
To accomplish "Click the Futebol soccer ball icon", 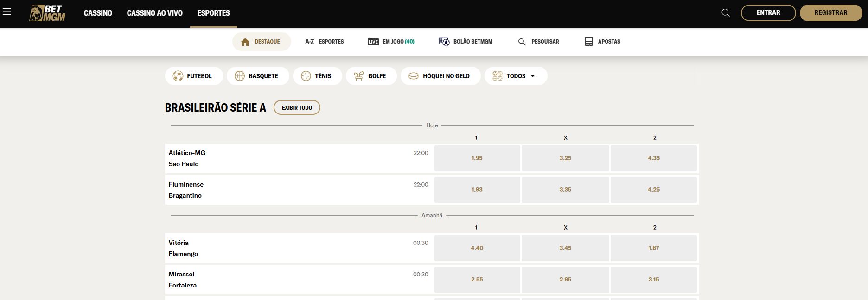I will (x=178, y=76).
